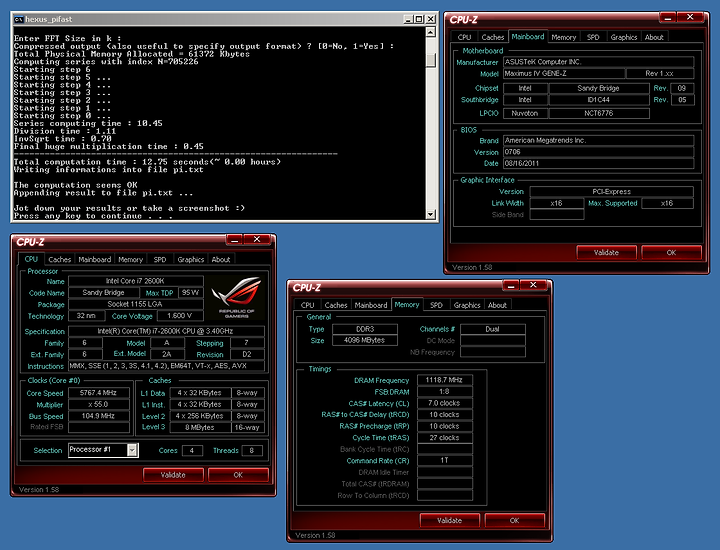The height and width of the screenshot is (550, 720).
Task: Open the Caches tab in the Memory window
Action: point(336,305)
